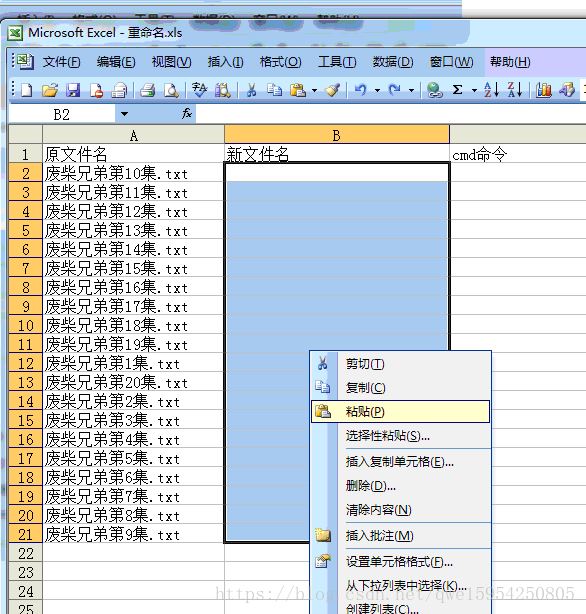Open the toolbar Paste options dropdown arrow
586x614 pixels.
[x=314, y=90]
